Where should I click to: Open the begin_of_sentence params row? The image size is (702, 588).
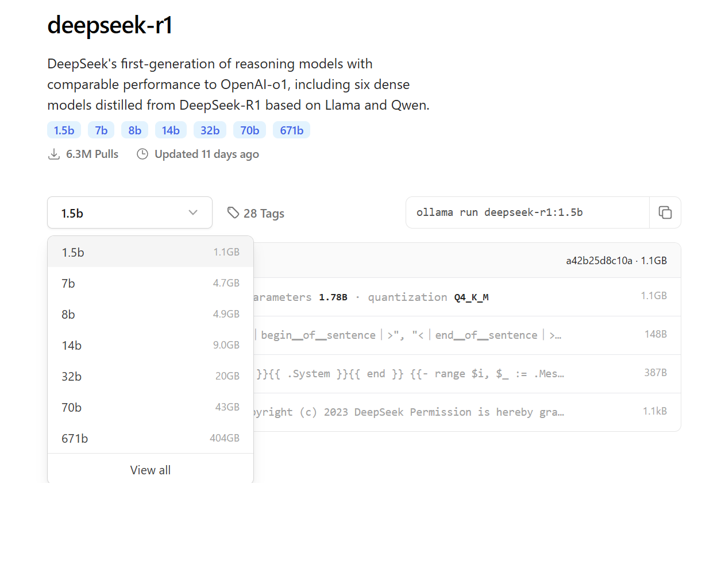pos(467,335)
